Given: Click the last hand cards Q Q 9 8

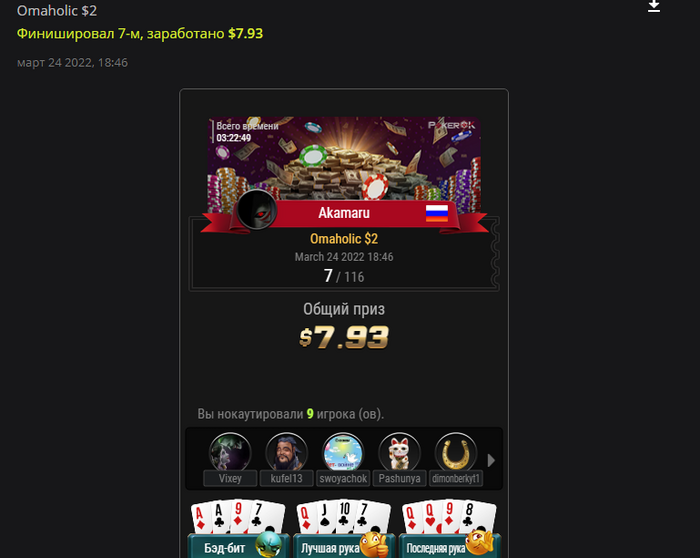Looking at the screenshot, I should (x=449, y=516).
